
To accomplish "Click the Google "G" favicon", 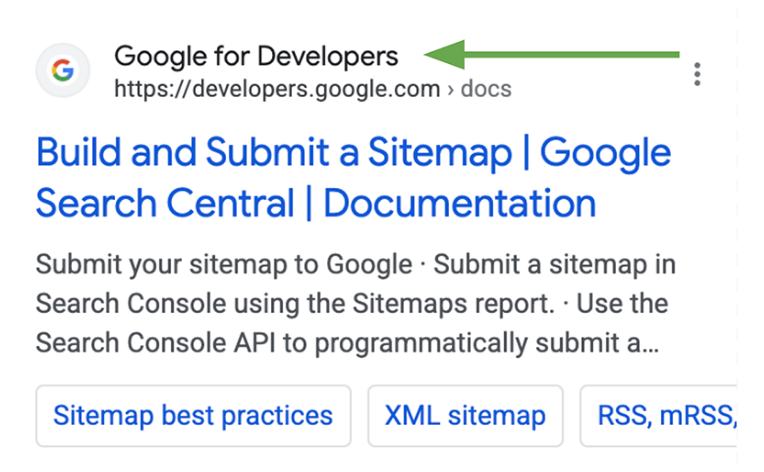I will [63, 71].
